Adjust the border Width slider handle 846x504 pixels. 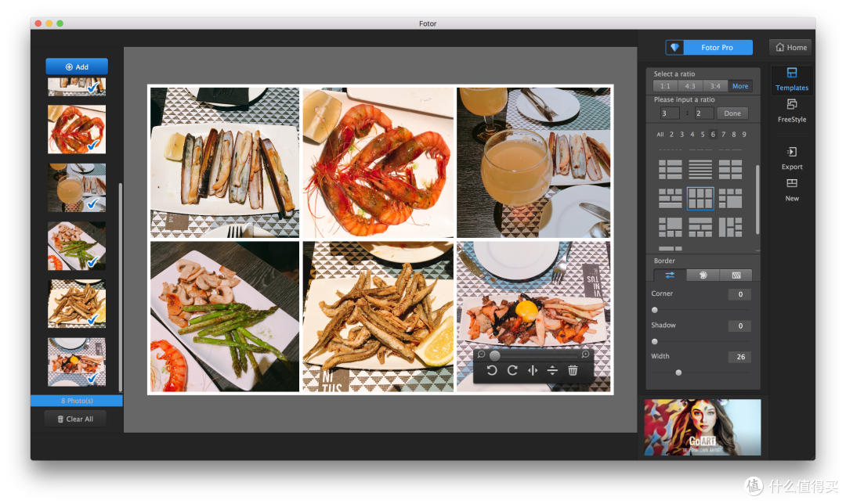678,373
